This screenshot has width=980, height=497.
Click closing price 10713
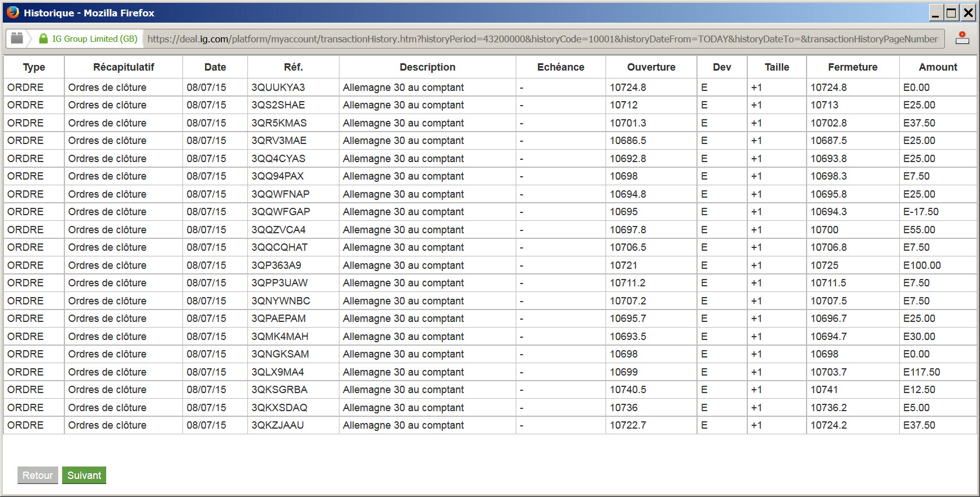825,105
